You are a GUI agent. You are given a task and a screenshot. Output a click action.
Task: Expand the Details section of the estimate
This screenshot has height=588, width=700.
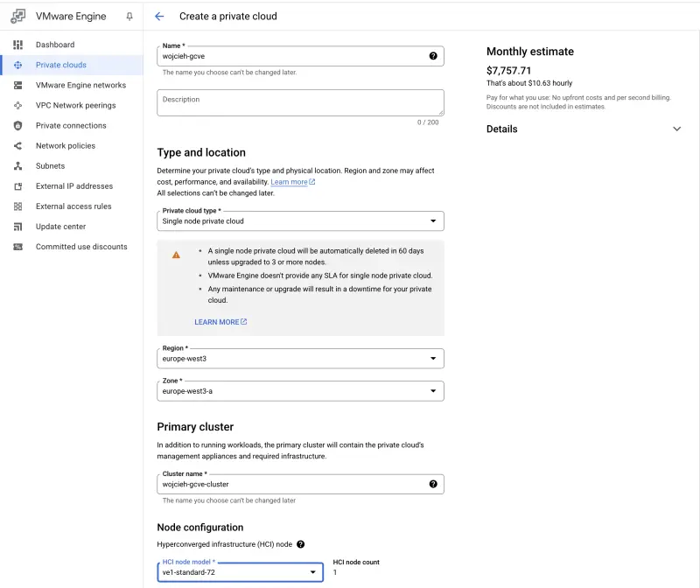(x=676, y=129)
